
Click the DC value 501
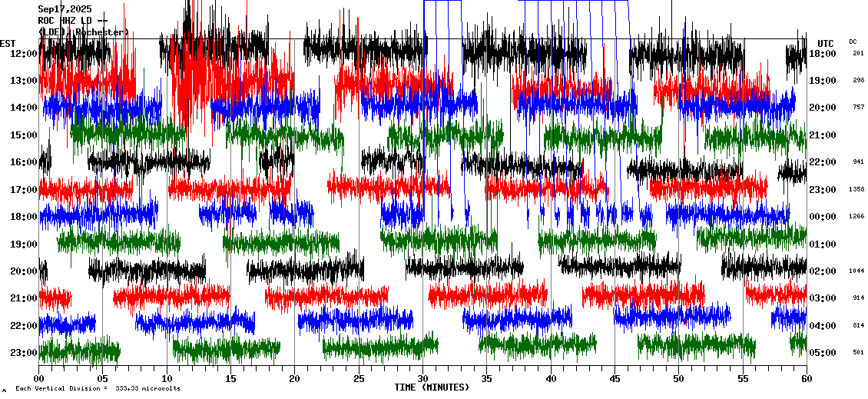click(x=858, y=353)
